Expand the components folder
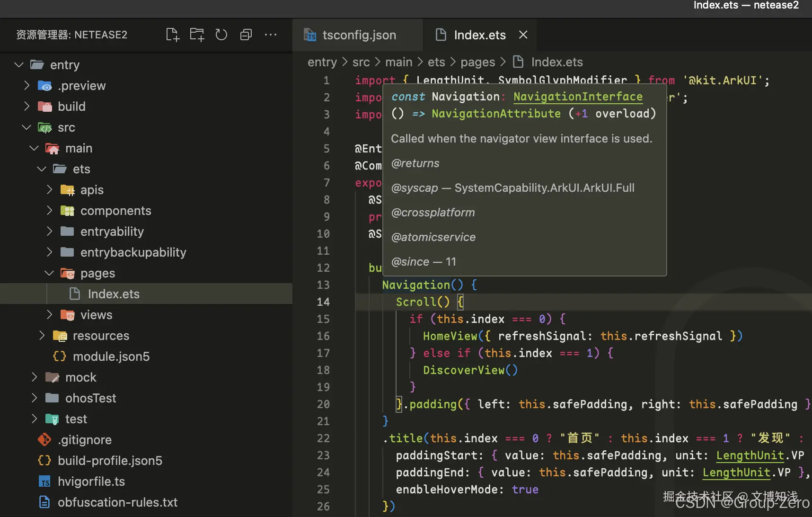The image size is (812, 517). tap(49, 211)
